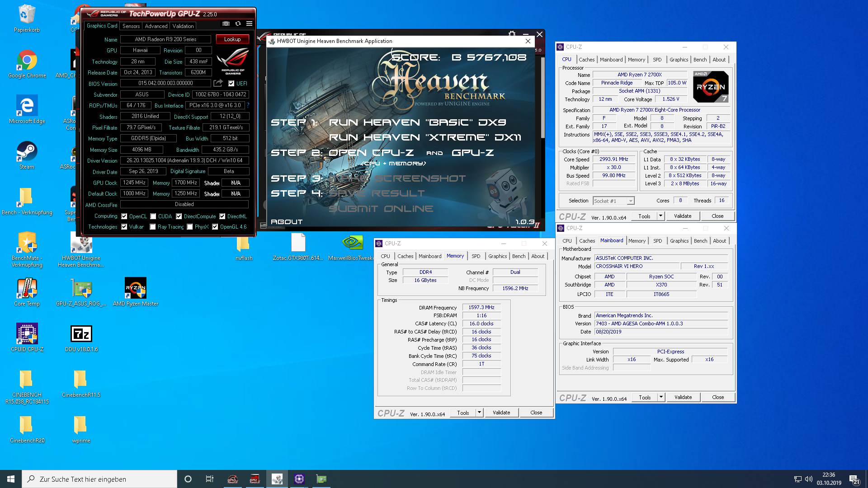Open the SPD tab in CPU-Z Memory window
The height and width of the screenshot is (488, 868).
(x=476, y=256)
